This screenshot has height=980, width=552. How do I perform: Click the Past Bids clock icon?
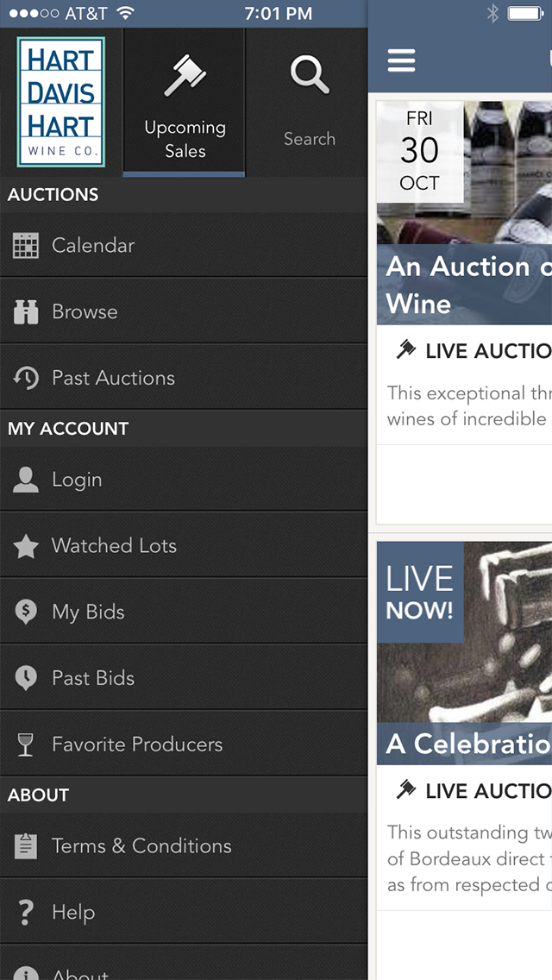26,679
